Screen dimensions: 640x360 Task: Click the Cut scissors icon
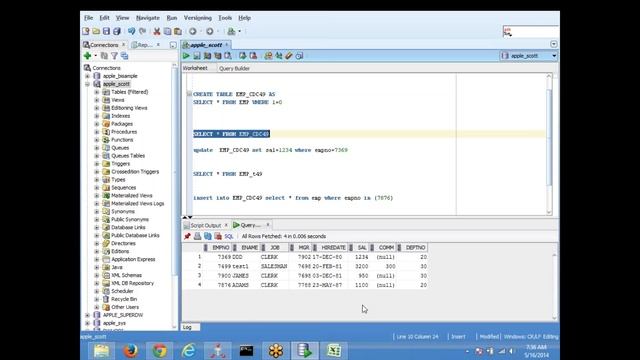point(157,31)
